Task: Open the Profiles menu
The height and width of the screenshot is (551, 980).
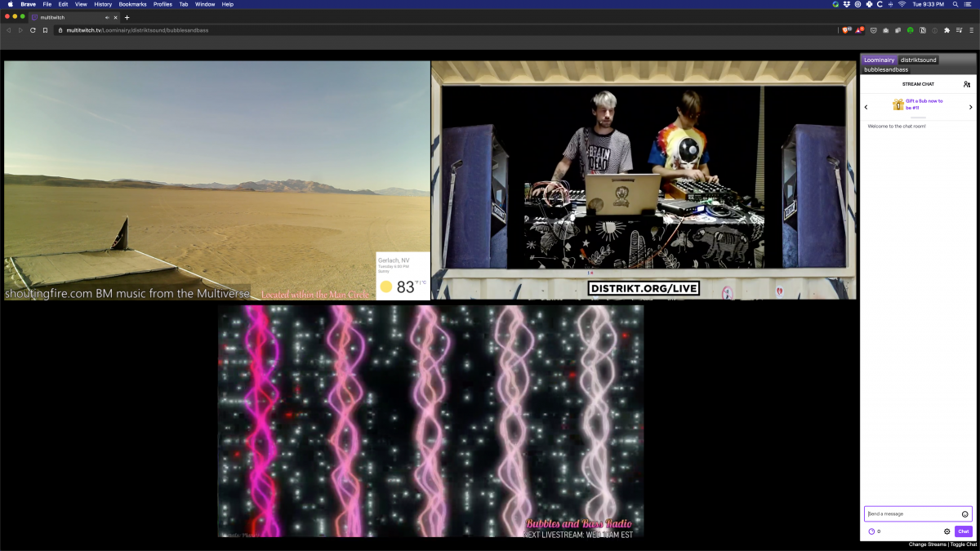Action: (163, 4)
